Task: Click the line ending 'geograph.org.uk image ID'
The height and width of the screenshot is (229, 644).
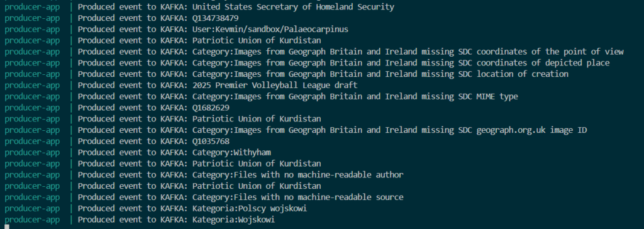Action: [x=296, y=130]
